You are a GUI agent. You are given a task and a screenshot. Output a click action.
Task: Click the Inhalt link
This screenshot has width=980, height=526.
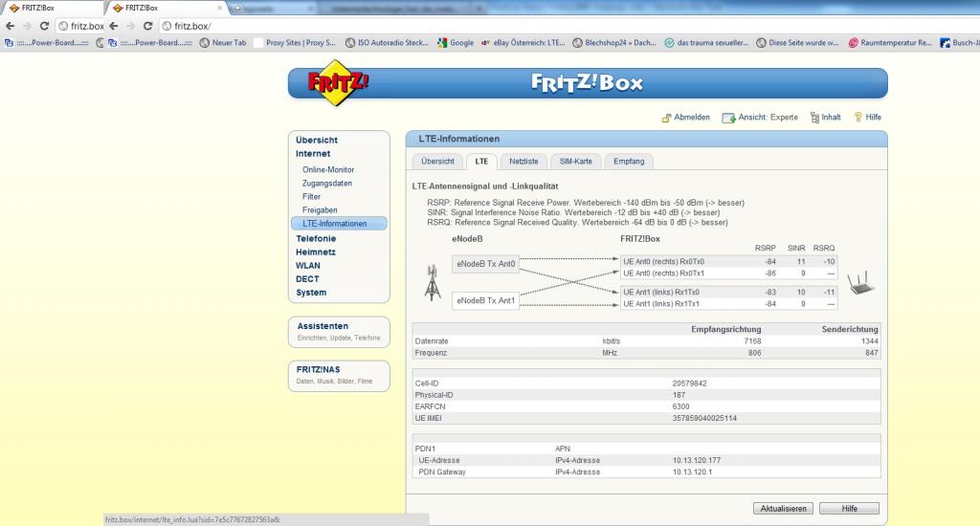coord(831,118)
